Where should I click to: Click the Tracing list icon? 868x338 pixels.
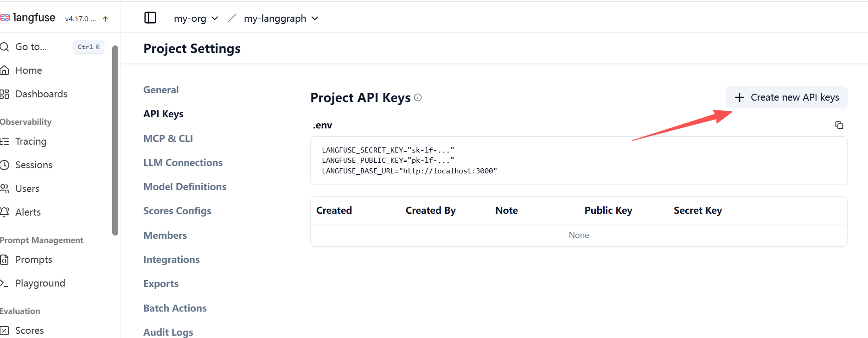pyautogui.click(x=5, y=141)
